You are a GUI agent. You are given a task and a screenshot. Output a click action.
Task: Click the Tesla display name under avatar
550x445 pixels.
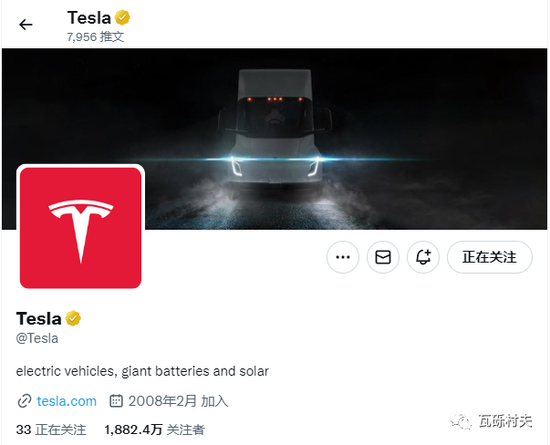[39, 319]
